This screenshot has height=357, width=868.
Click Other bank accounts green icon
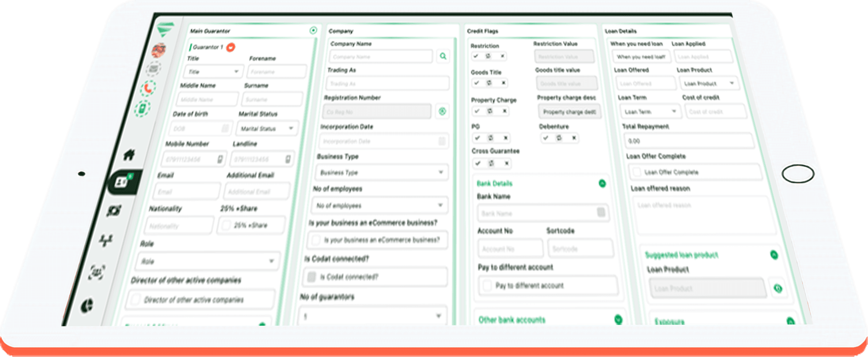click(618, 320)
